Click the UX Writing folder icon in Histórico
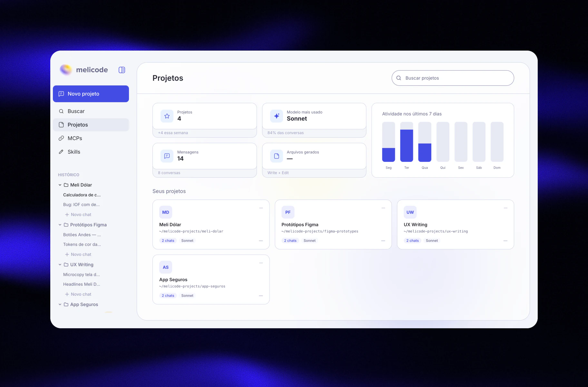The width and height of the screenshot is (588, 387). tap(66, 265)
